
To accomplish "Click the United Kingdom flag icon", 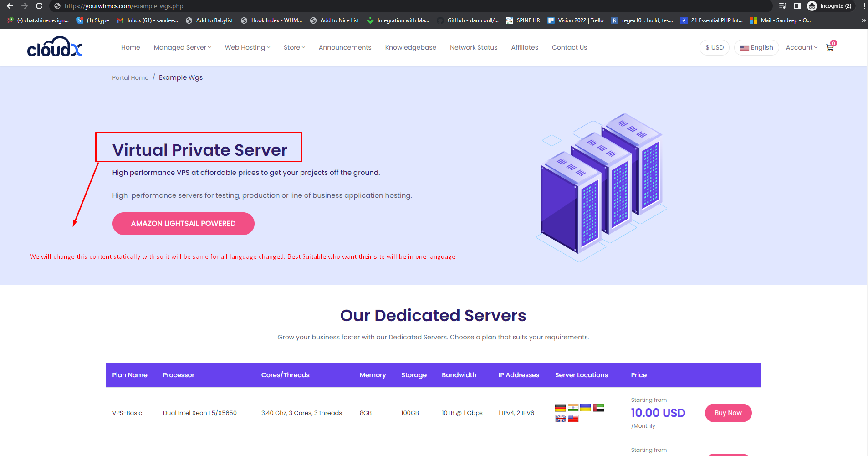I will 560,419.
